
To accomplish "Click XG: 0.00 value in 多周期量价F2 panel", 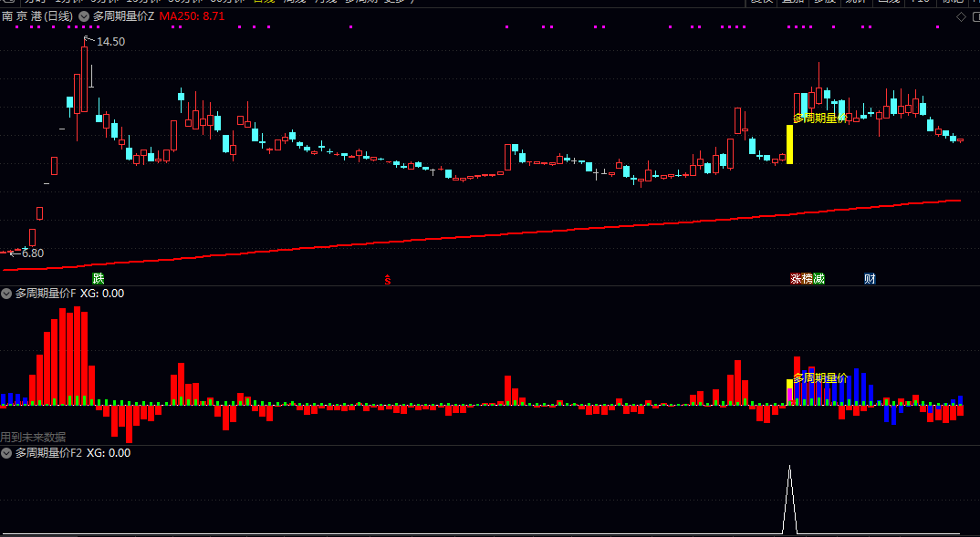I will pos(108,453).
